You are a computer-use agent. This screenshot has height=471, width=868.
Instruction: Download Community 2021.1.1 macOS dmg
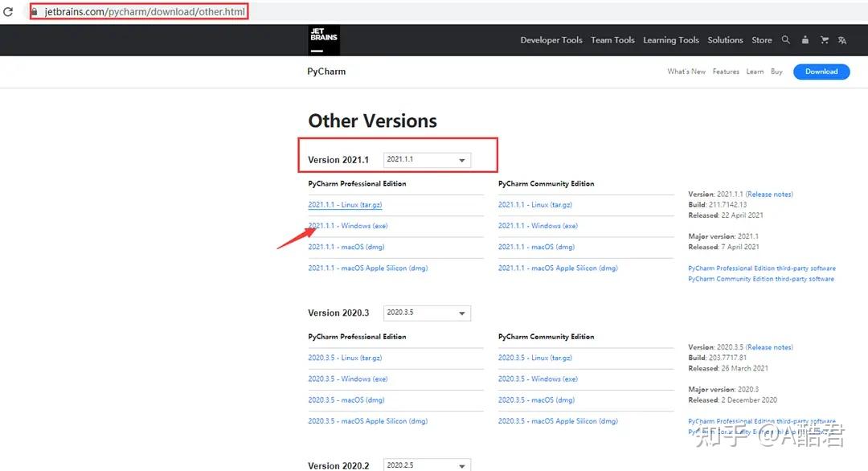tap(536, 247)
